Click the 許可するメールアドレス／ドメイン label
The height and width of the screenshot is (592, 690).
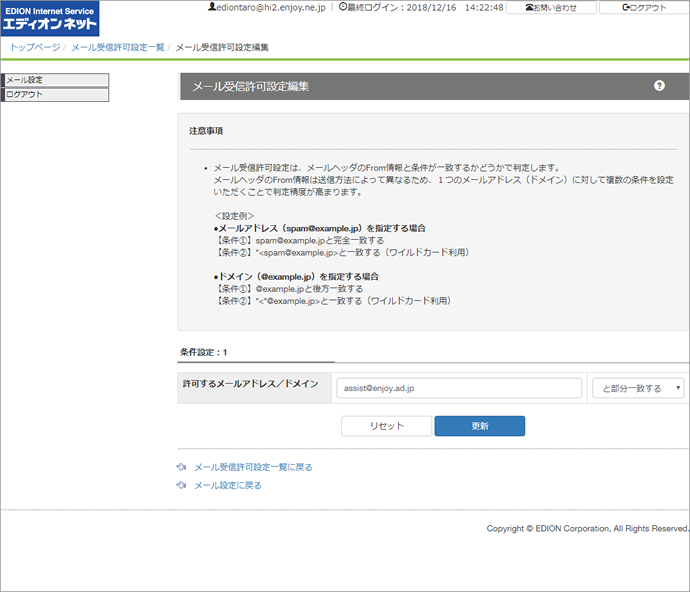(250, 383)
